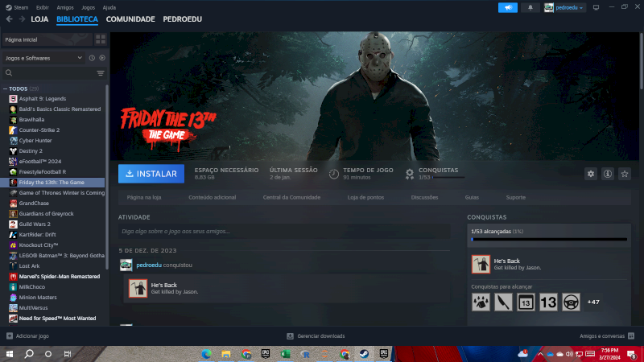Open Página na loja link
Image resolution: width=644 pixels, height=362 pixels.
pos(144,197)
